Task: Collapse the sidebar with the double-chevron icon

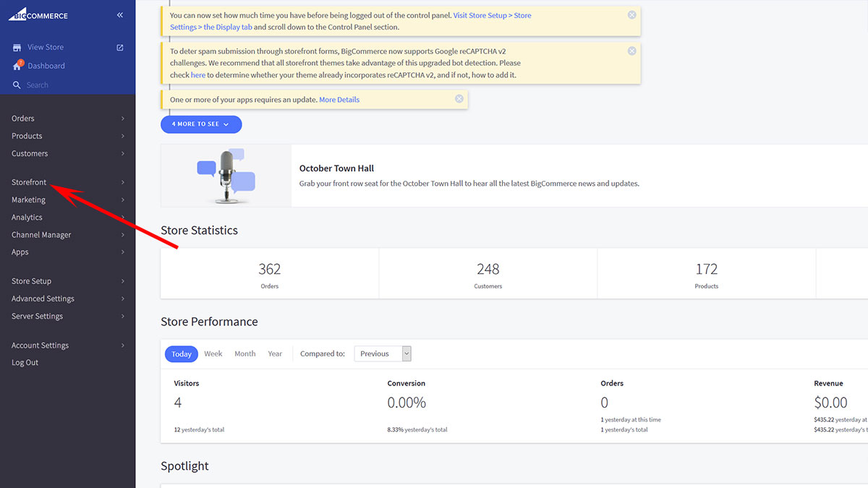Action: (120, 14)
